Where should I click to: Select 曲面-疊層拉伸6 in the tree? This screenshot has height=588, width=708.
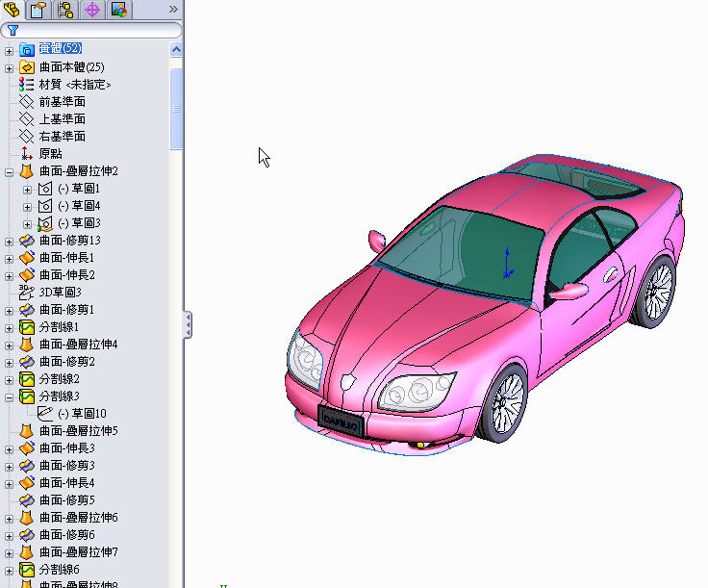pyautogui.click(x=79, y=518)
